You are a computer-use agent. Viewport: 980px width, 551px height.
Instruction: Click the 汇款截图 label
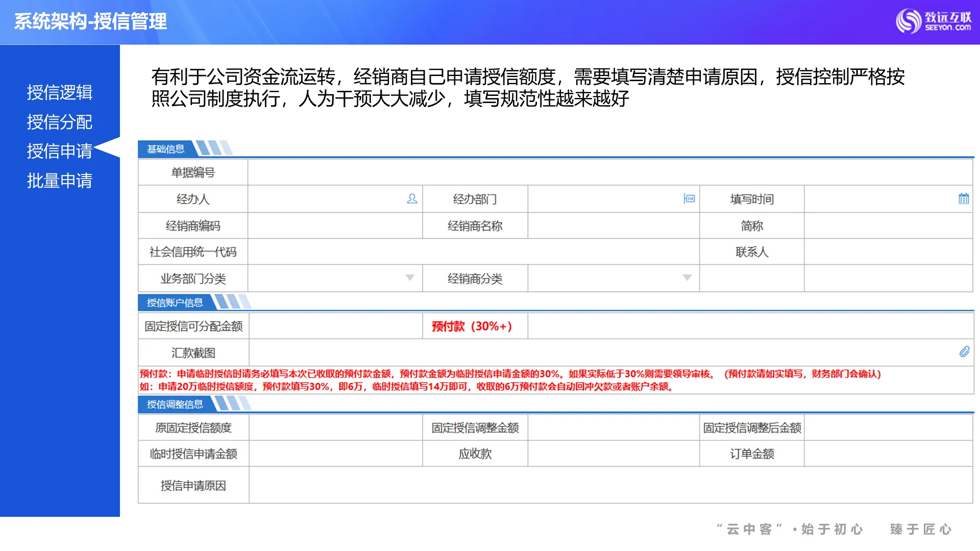[193, 353]
